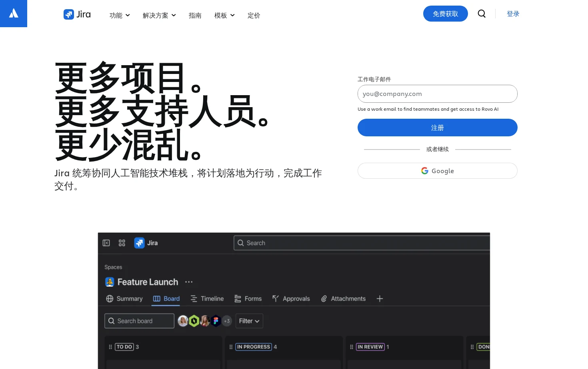Open the 指南 navigation link

pyautogui.click(x=195, y=15)
